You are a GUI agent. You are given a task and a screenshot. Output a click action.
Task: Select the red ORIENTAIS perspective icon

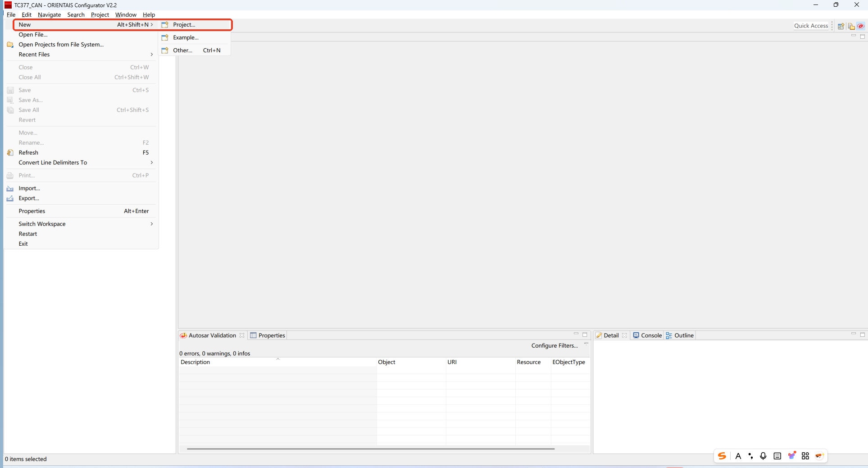click(x=861, y=26)
